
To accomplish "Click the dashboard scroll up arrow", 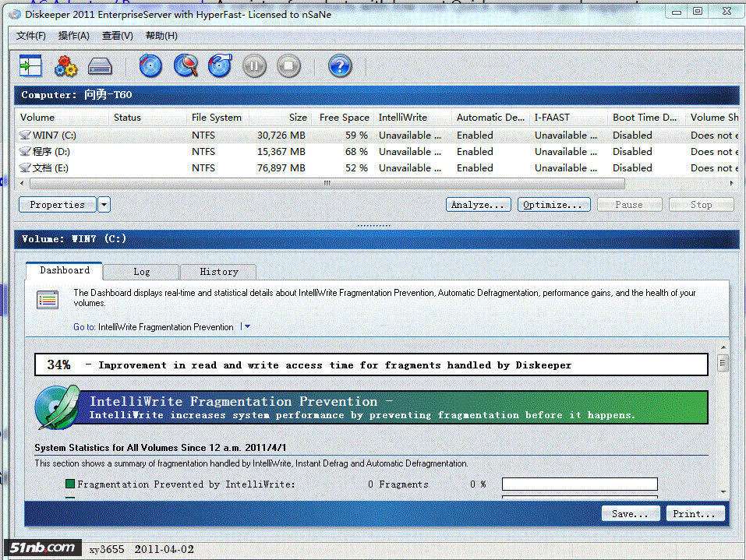I will coord(723,347).
